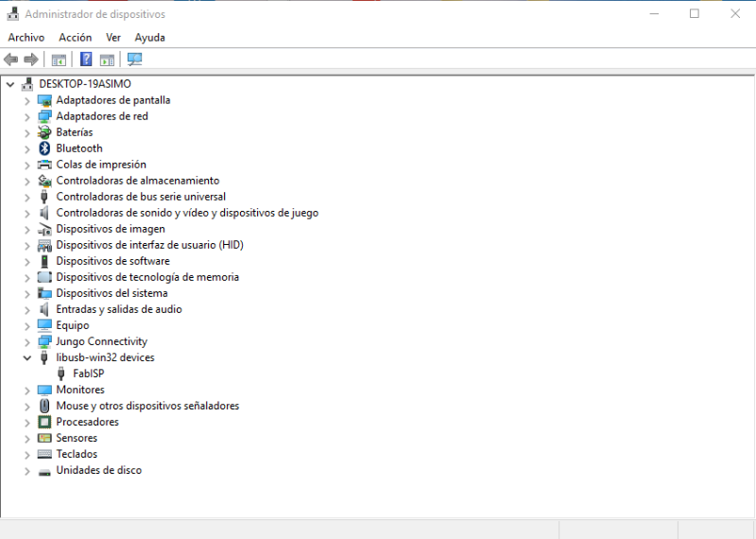Image resolution: width=756 pixels, height=539 pixels.
Task: Click the Dispositivos de imagen camera icon
Action: coord(44,229)
